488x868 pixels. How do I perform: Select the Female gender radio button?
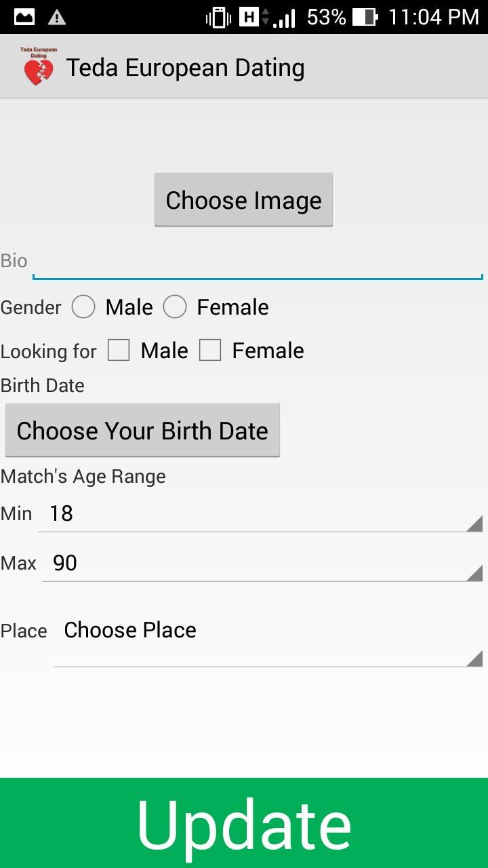click(175, 307)
